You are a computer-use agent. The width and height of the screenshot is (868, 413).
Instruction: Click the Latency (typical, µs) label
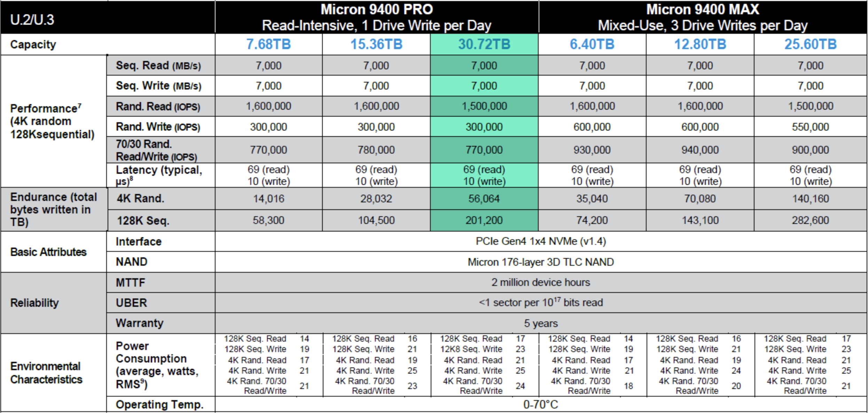click(159, 175)
